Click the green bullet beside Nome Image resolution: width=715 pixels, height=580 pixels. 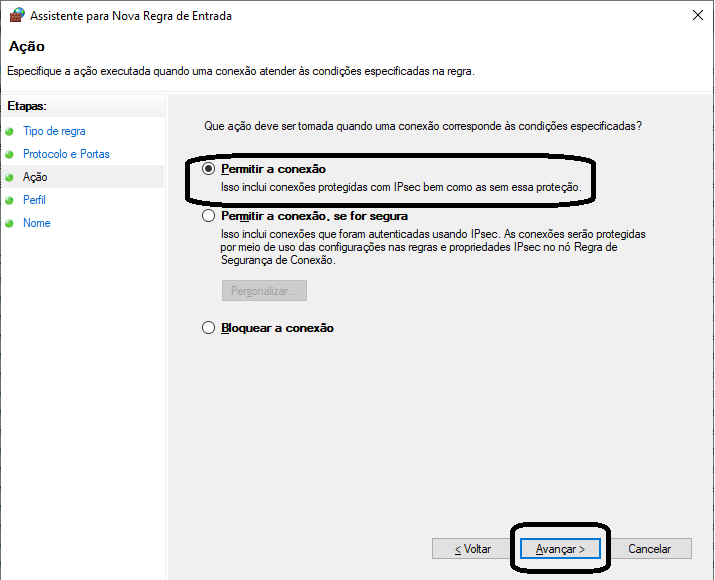tap(10, 224)
